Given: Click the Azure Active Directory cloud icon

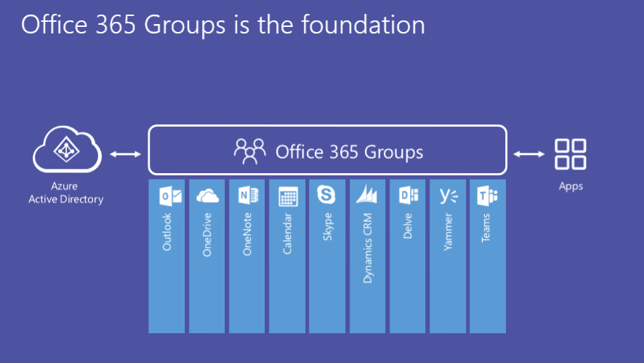Looking at the screenshot, I should click(67, 149).
